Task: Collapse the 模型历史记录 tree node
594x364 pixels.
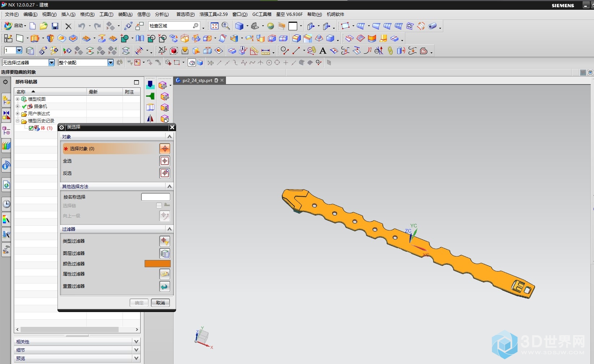Action: 17,121
